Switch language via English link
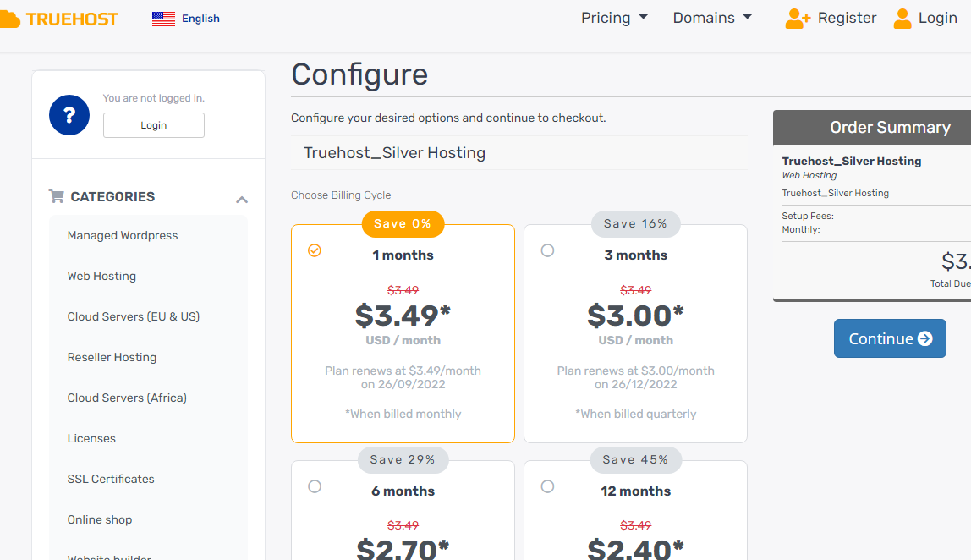Screen dimensions: 971x560 200,19
